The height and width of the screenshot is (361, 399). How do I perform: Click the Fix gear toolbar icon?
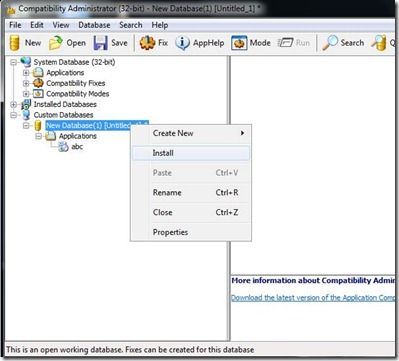[x=147, y=43]
